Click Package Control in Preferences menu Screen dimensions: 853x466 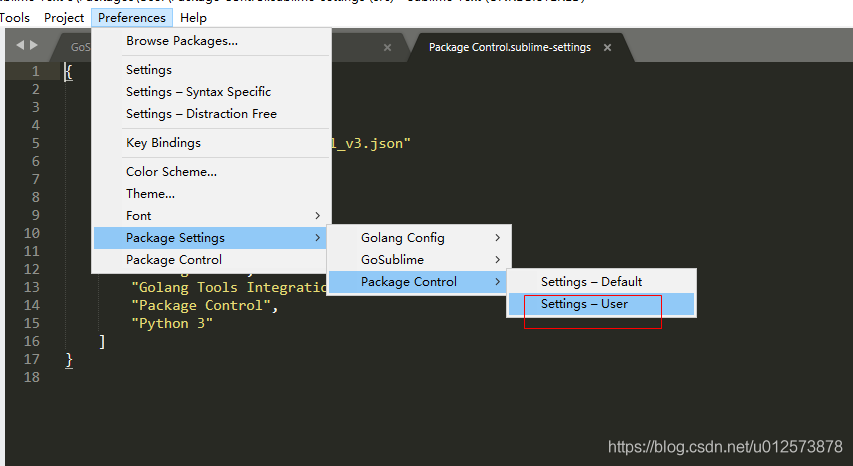174,260
